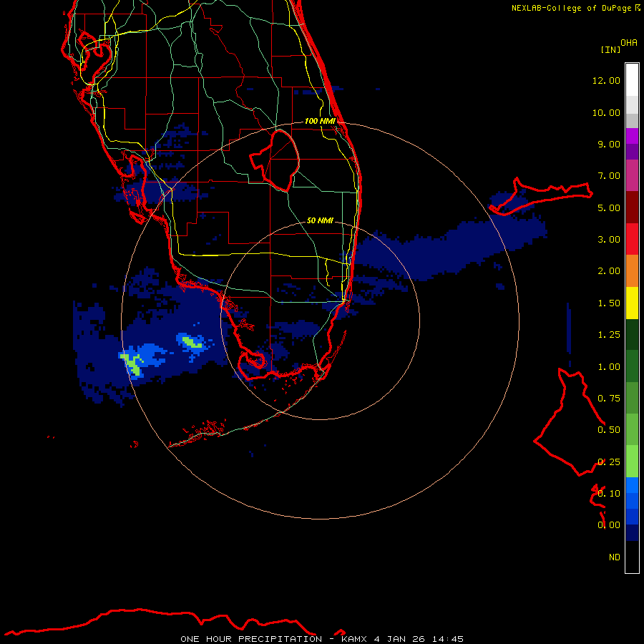The image size is (644, 644).
Task: Select the light green 0.25 swatch
Action: click(632, 462)
